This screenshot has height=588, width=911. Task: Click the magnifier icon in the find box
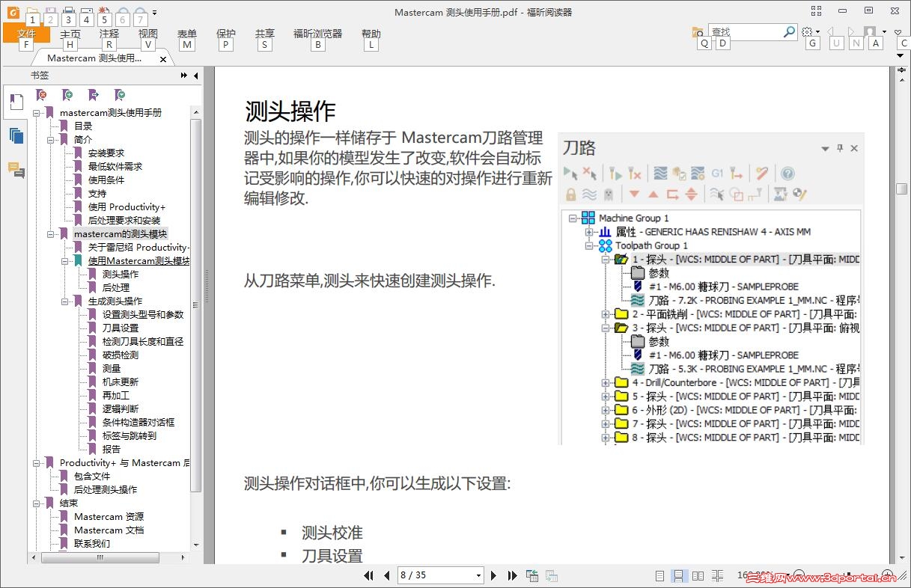789,32
